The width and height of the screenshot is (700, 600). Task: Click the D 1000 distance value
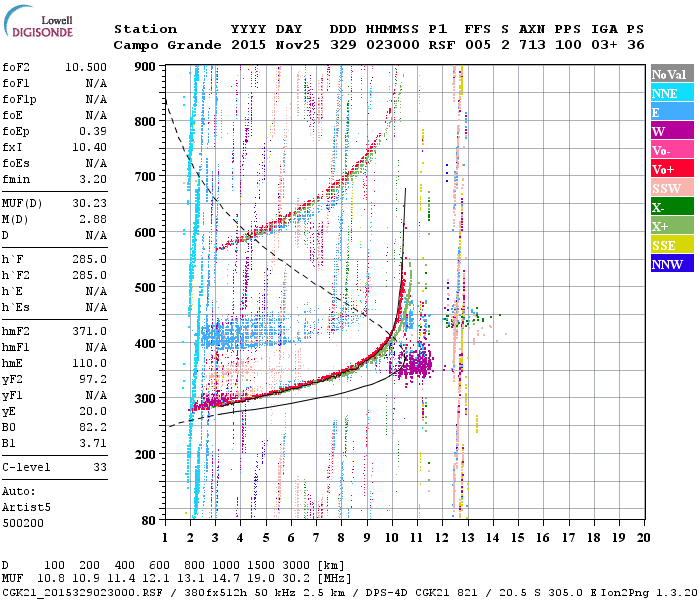coord(226,565)
